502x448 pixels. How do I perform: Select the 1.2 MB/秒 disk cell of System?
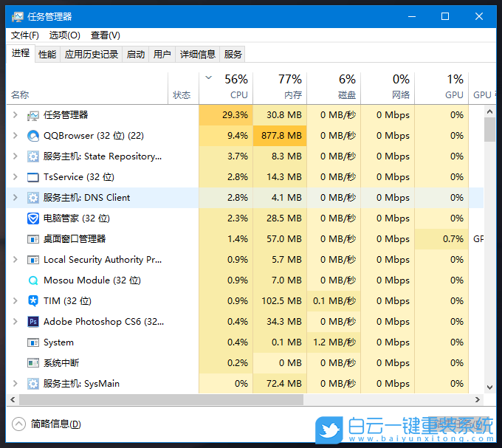point(334,342)
